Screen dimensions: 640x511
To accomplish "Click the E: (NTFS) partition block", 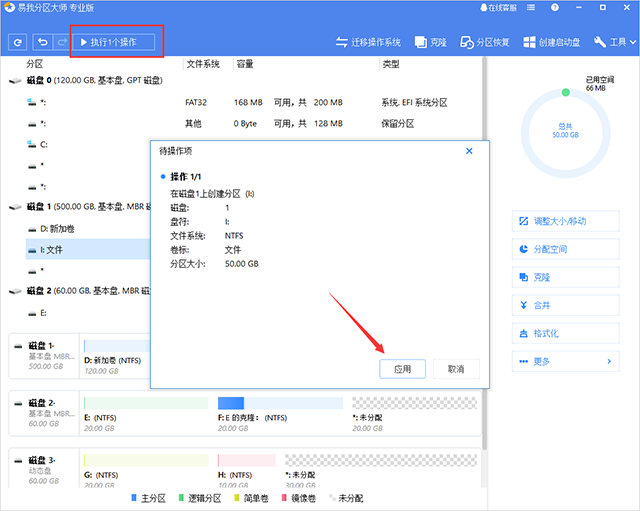I will click(x=144, y=410).
